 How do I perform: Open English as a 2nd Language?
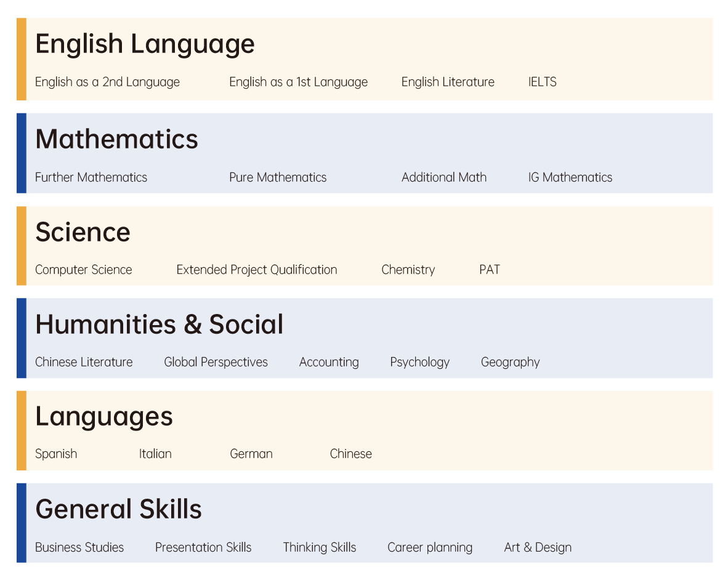[x=107, y=82]
